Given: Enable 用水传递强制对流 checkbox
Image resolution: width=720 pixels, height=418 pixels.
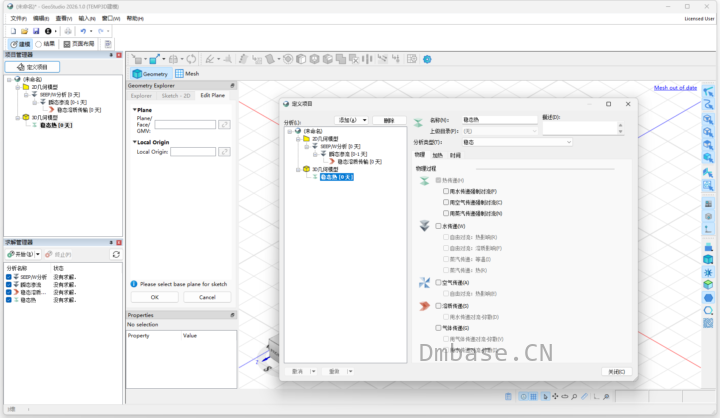Looking at the screenshot, I should pyautogui.click(x=446, y=191).
